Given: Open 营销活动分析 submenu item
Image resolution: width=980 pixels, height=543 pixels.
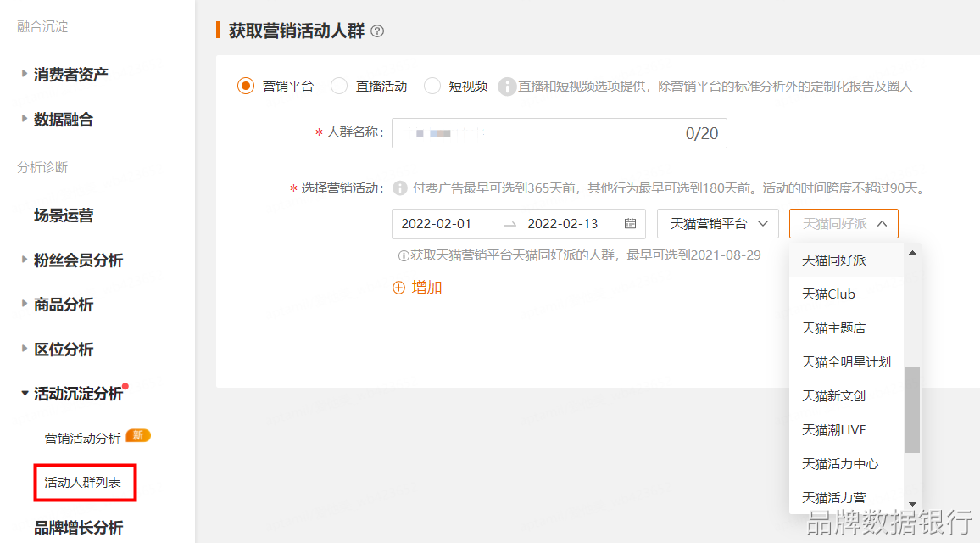Looking at the screenshot, I should pyautogui.click(x=82, y=438).
